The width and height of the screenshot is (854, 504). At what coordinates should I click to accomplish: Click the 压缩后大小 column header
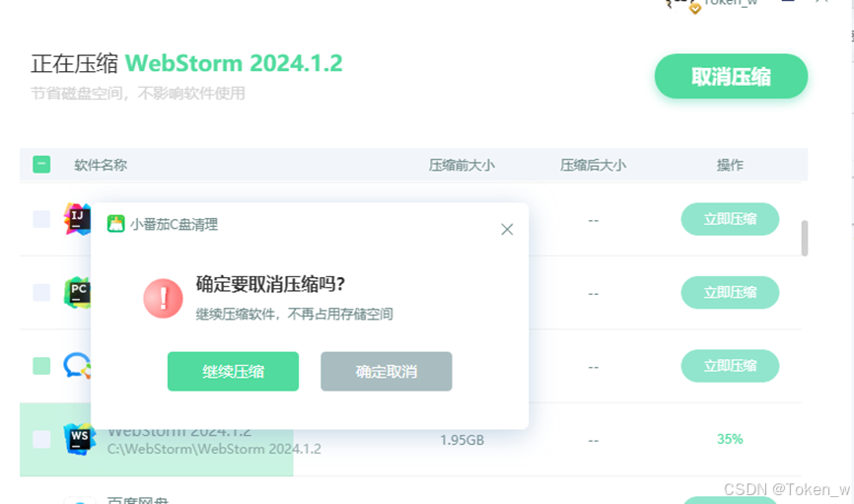coord(593,165)
